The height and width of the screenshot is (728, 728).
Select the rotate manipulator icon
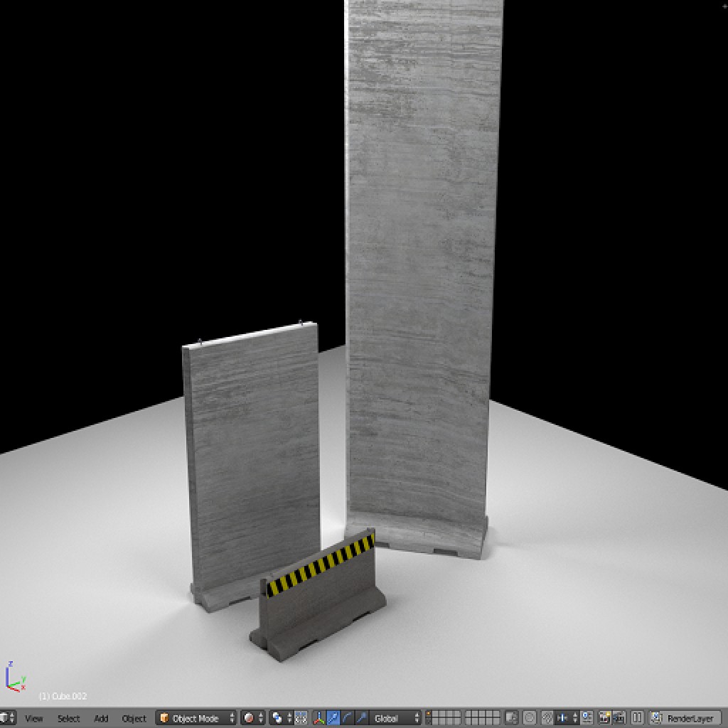click(x=347, y=718)
